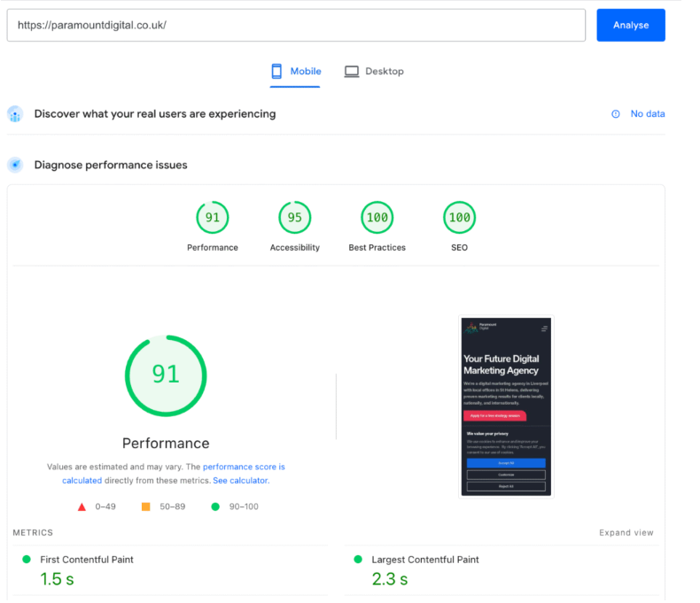Viewport: 700px width, 603px height.
Task: Select the Accessibility 95 gauge
Action: (295, 218)
